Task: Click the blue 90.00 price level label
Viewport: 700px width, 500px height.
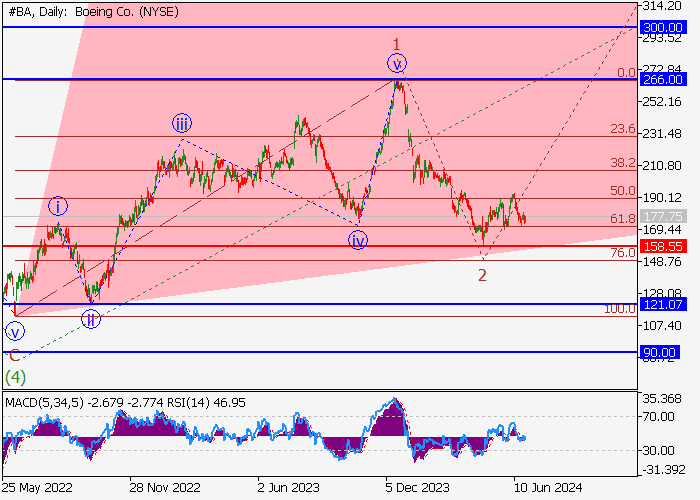Action: click(659, 352)
